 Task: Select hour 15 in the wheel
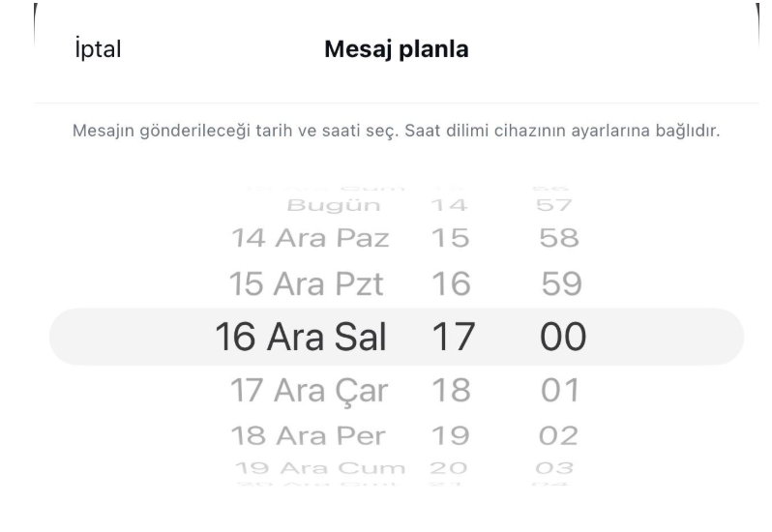449,240
